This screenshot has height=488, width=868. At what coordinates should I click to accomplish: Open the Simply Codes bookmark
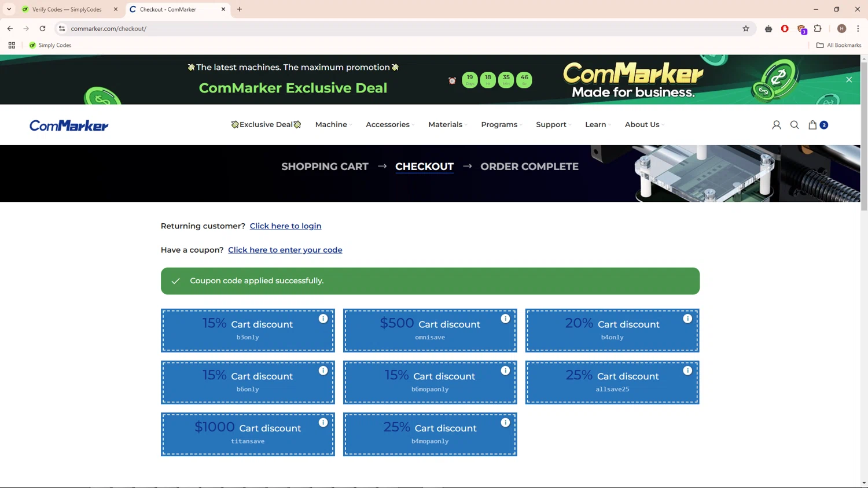coord(50,45)
